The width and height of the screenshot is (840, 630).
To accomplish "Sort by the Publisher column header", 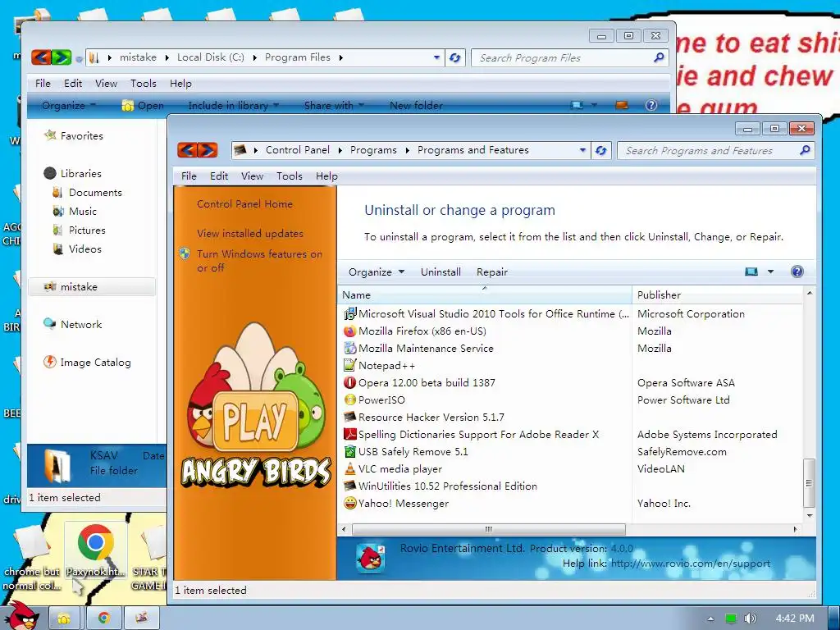I will 718,294.
